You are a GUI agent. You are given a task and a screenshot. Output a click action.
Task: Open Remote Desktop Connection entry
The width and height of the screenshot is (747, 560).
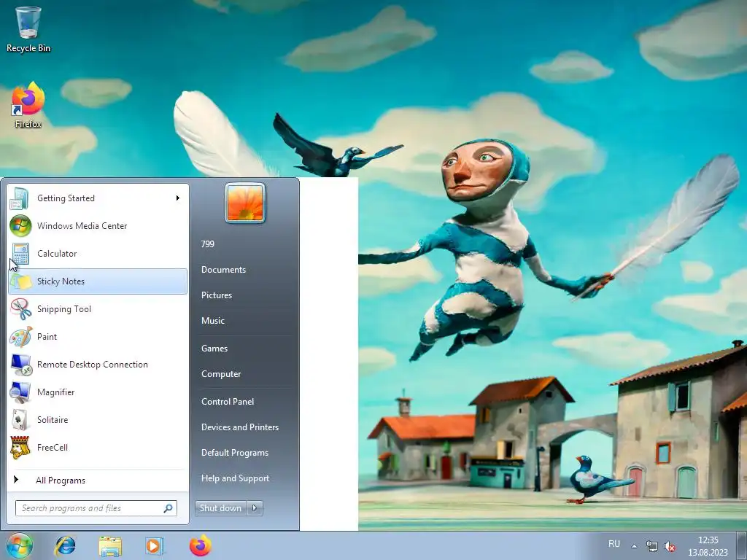click(98, 365)
